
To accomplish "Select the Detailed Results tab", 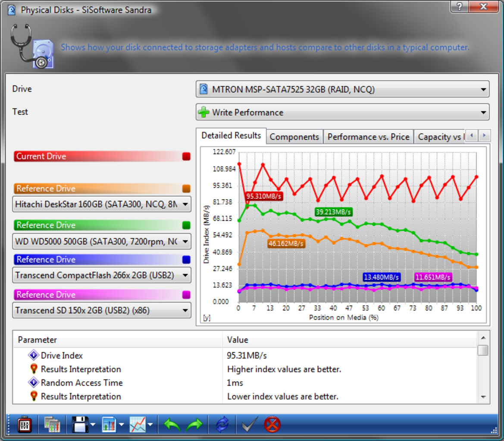I will pyautogui.click(x=231, y=136).
